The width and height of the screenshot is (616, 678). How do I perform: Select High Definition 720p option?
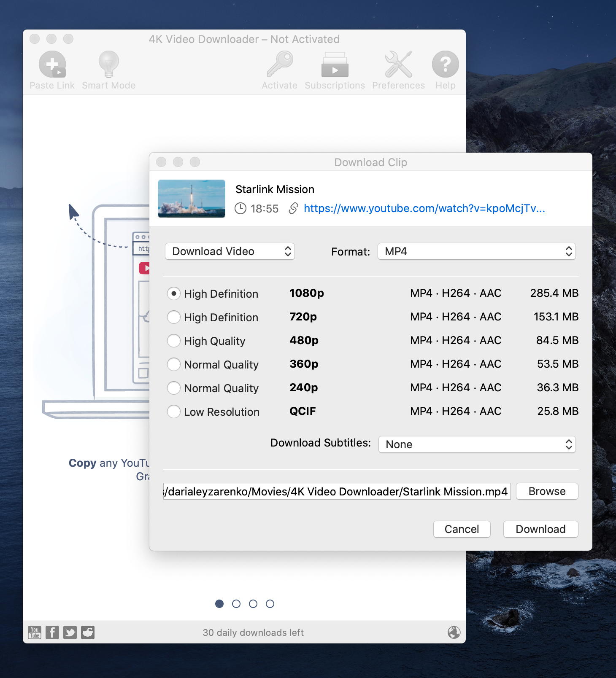coord(174,317)
